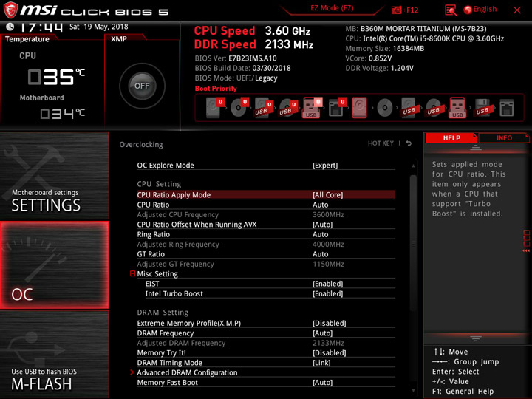Switch to the HELP tab
532x399 pixels.
(x=451, y=137)
